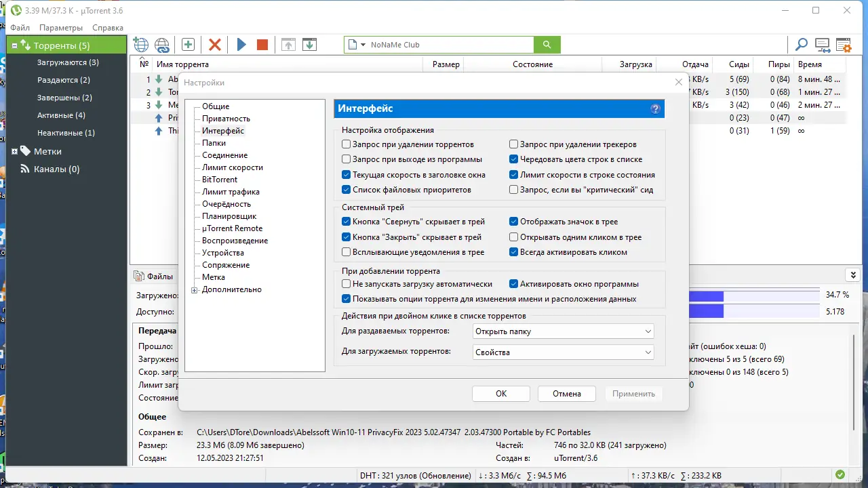This screenshot has width=868, height=488.
Task: Open the Параметры menu
Action: 61,28
